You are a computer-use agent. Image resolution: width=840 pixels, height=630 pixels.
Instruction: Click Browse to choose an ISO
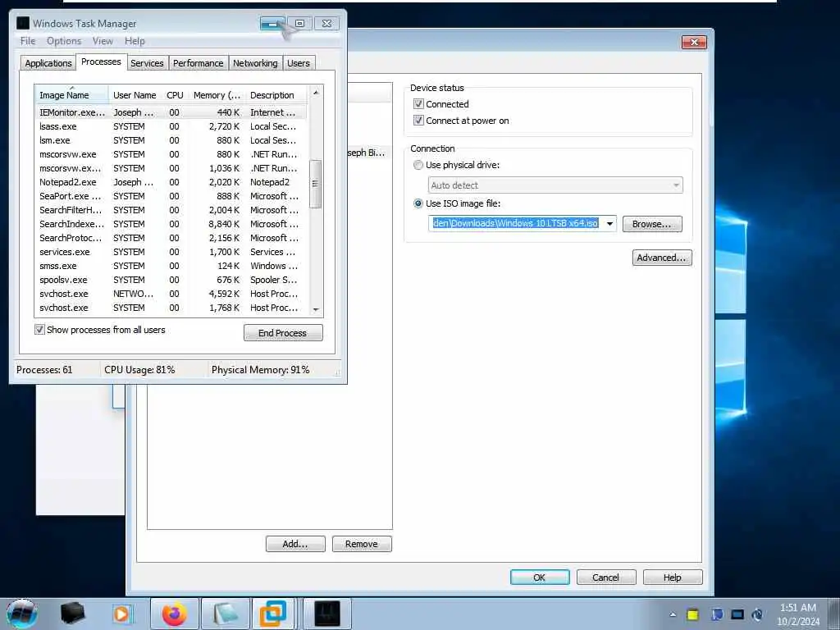(652, 224)
